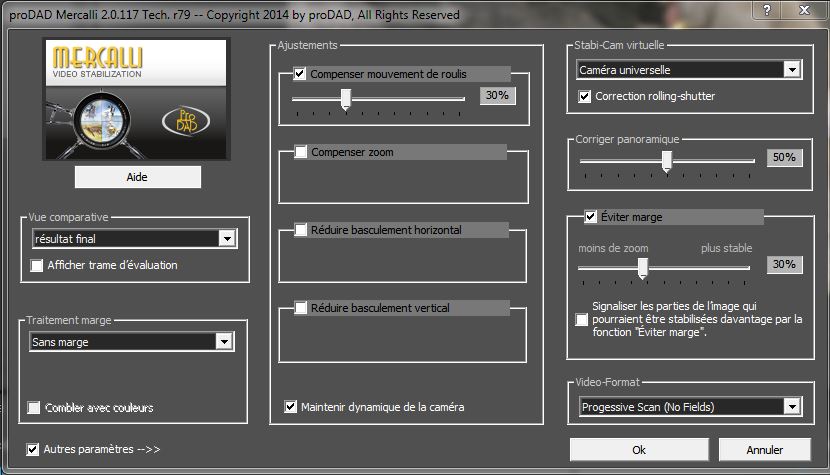Click the roulis compensation slider handle
The height and width of the screenshot is (475, 830).
coord(346,99)
